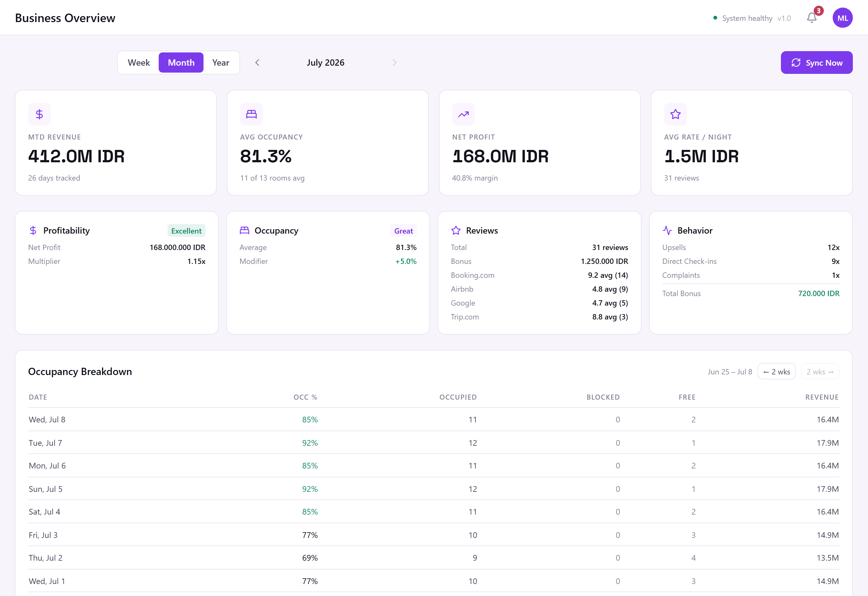Click the red notification count badge

818,11
